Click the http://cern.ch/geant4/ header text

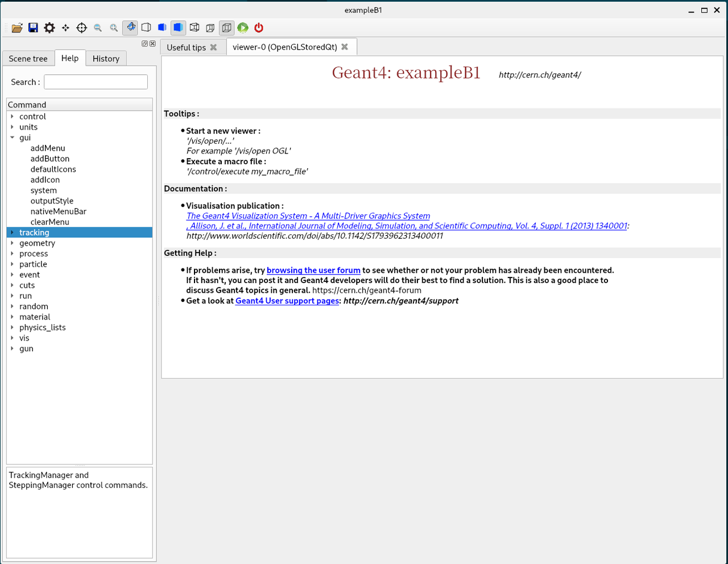(540, 74)
